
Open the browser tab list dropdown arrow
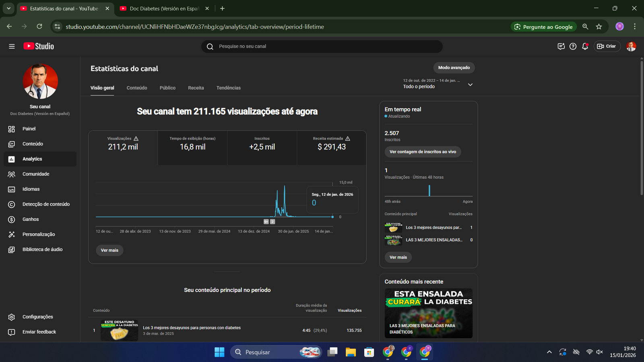[8, 8]
